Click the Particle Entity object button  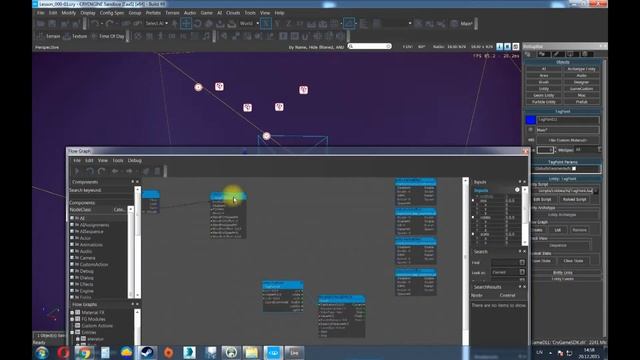tap(544, 102)
